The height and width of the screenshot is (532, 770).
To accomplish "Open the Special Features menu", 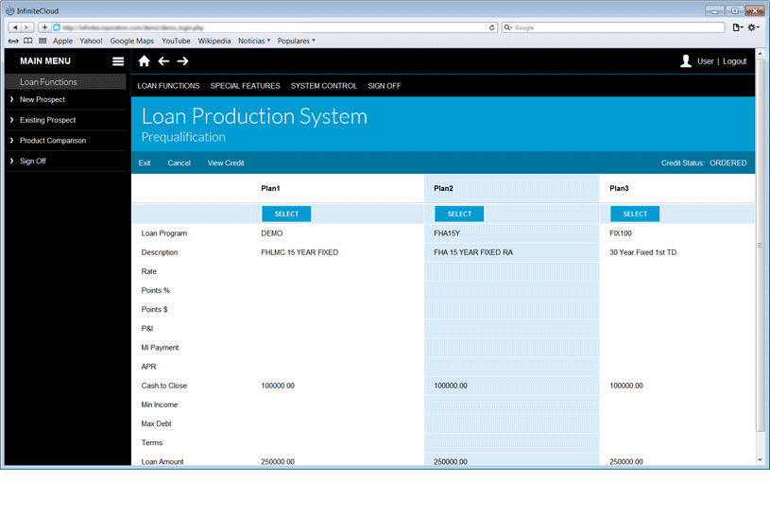I will (245, 86).
